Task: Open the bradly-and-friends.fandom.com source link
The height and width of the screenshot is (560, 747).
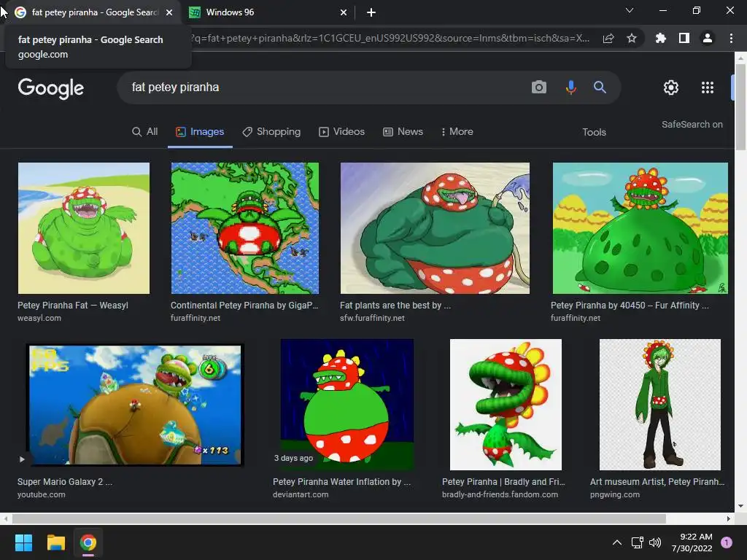Action: [500, 494]
